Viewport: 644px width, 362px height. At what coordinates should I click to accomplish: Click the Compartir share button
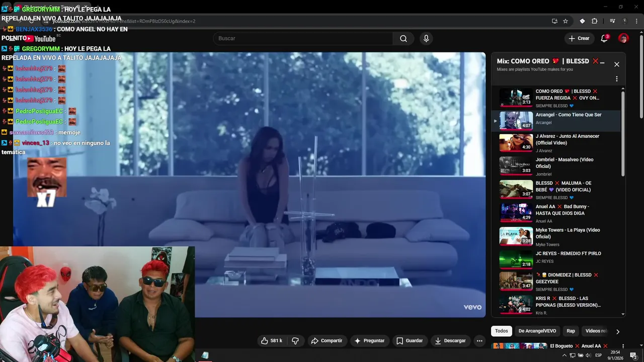click(327, 341)
